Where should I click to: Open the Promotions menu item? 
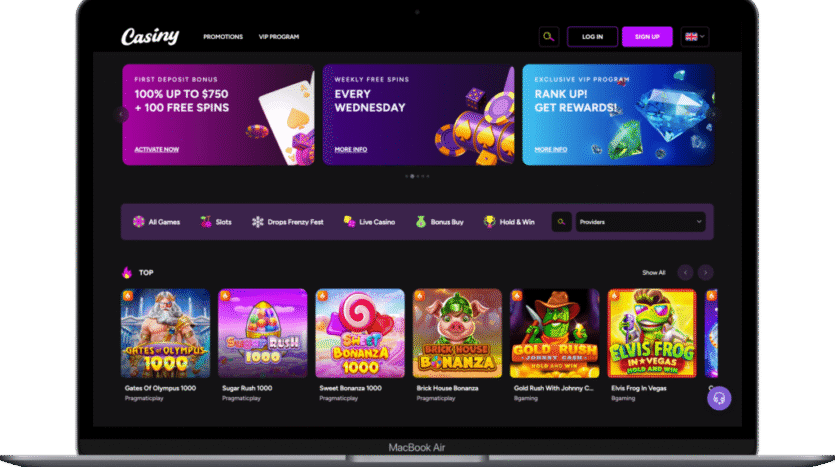[x=223, y=37]
